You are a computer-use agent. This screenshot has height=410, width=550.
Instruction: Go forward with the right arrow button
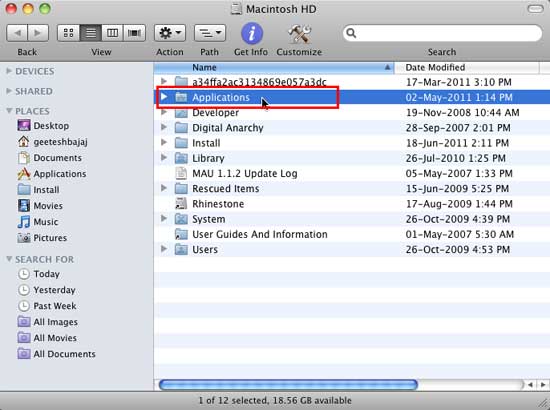pos(38,33)
